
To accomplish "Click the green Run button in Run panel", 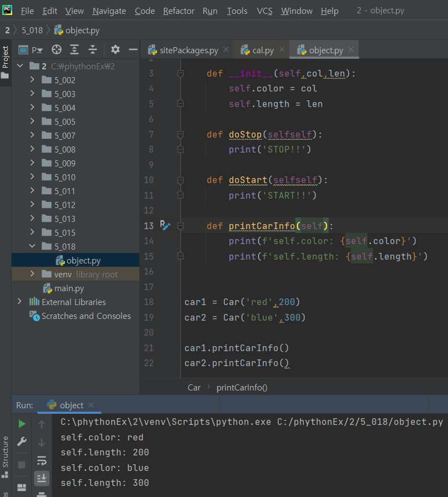I will coord(22,424).
